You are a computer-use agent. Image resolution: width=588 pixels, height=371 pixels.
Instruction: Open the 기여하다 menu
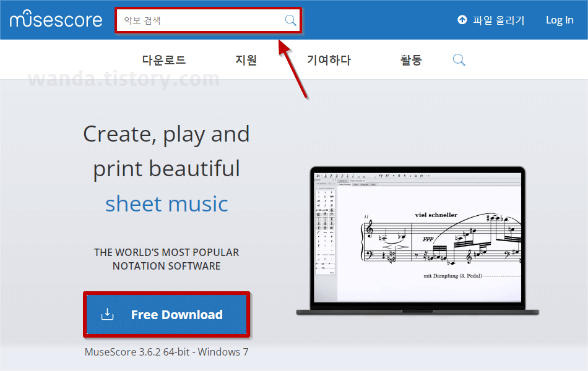click(x=329, y=60)
